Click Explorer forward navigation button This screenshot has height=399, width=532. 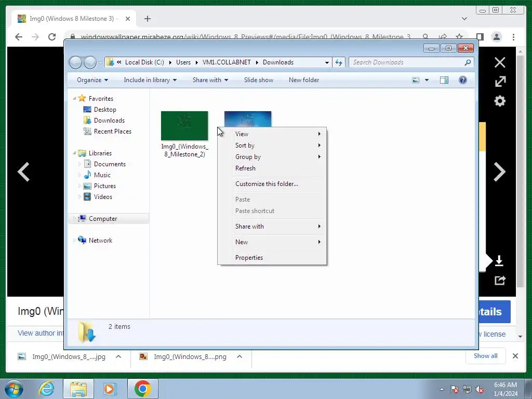click(90, 62)
